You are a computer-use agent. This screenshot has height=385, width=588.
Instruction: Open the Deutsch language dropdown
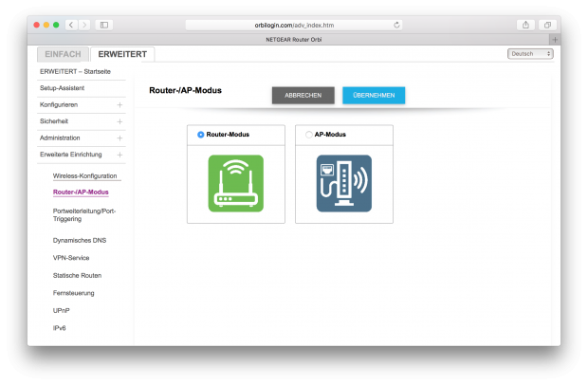[530, 54]
